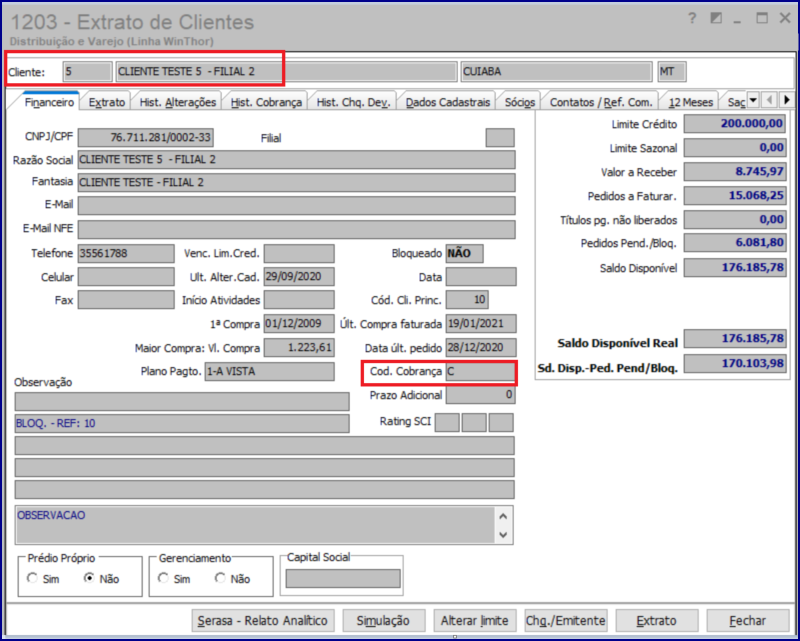Switch to Hist. Chq. Dev. tab
This screenshot has width=800, height=641.
[x=353, y=102]
